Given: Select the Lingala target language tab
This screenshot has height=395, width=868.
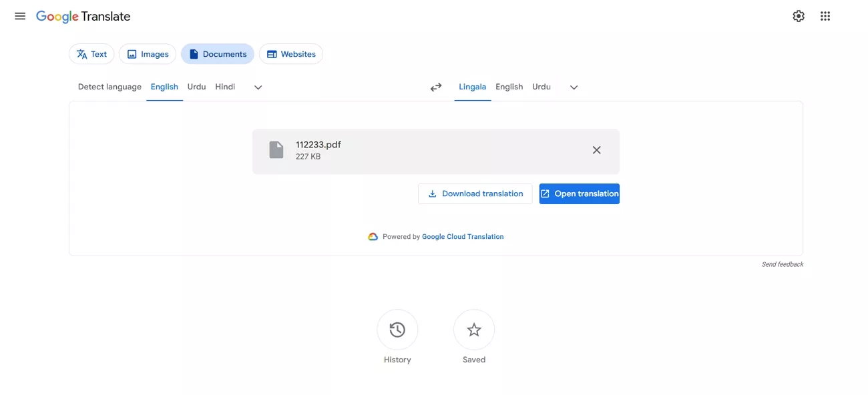Looking at the screenshot, I should pos(472,87).
